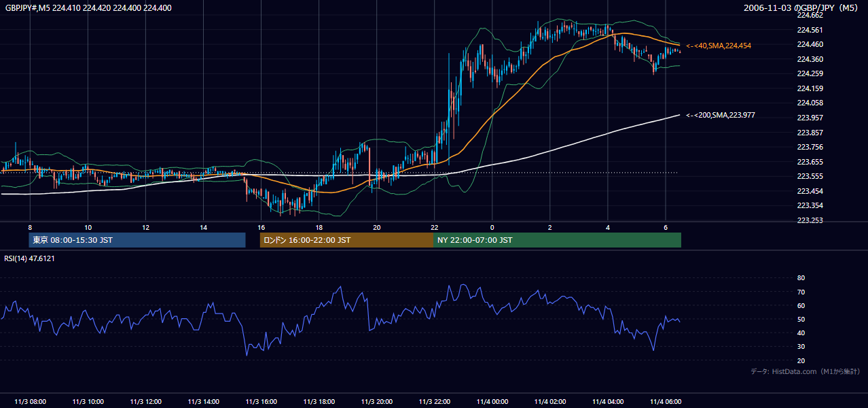Click RSI scale value 40

point(801,333)
